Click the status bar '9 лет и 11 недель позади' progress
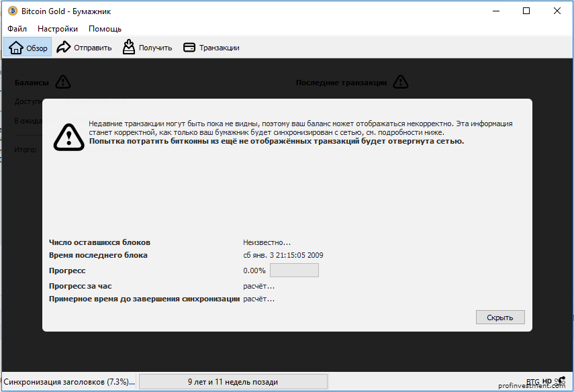The height and width of the screenshot is (392, 574). tap(233, 382)
